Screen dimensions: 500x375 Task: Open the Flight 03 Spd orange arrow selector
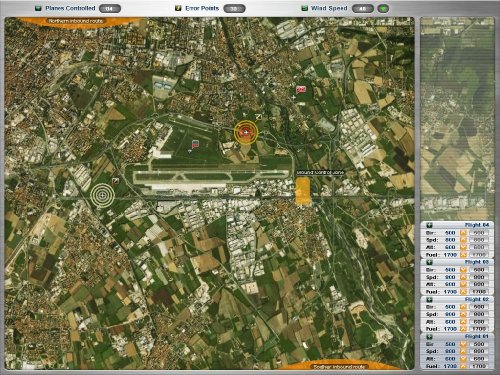(x=463, y=277)
